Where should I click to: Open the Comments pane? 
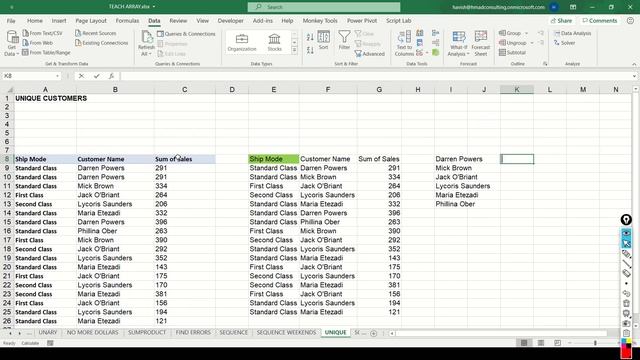click(x=600, y=20)
